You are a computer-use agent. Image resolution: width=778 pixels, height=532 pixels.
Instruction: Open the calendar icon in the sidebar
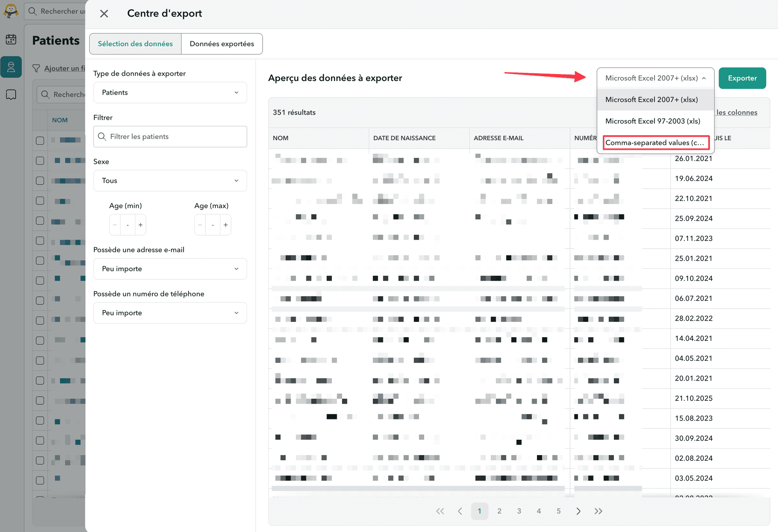point(11,39)
